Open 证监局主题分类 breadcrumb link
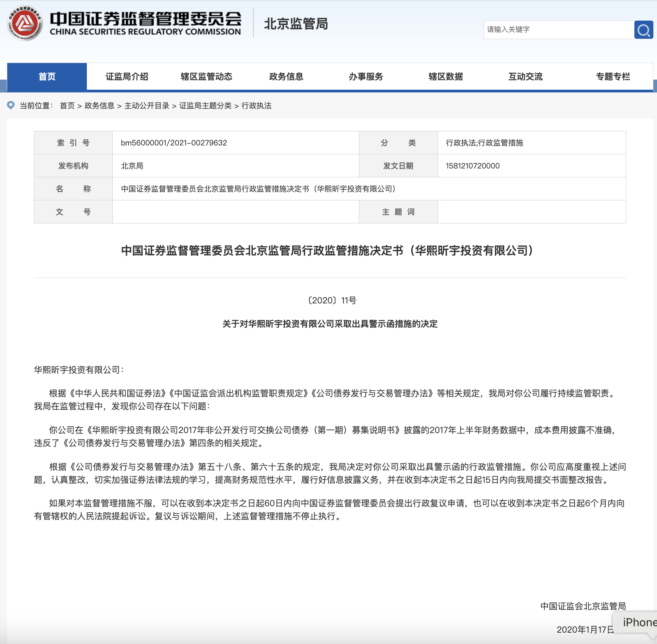The height and width of the screenshot is (644, 657). (x=205, y=106)
